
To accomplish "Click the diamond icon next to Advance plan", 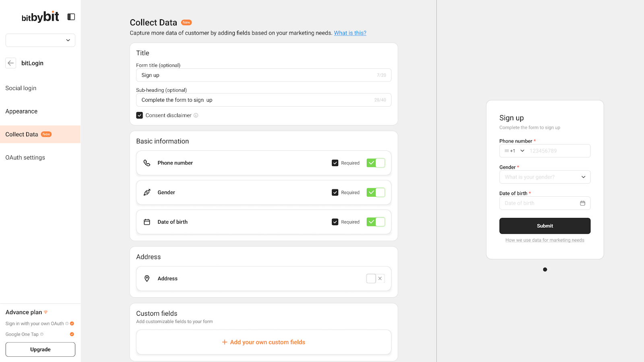I will pyautogui.click(x=45, y=312).
